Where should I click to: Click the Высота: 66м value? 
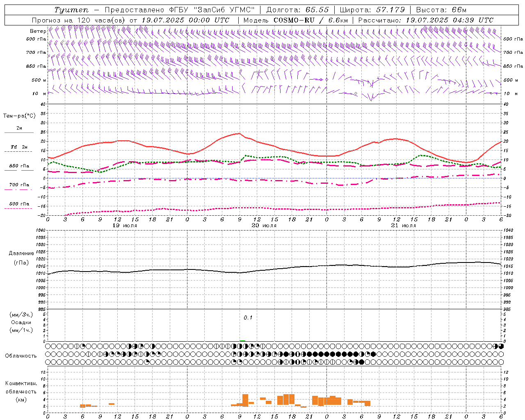(x=441, y=10)
